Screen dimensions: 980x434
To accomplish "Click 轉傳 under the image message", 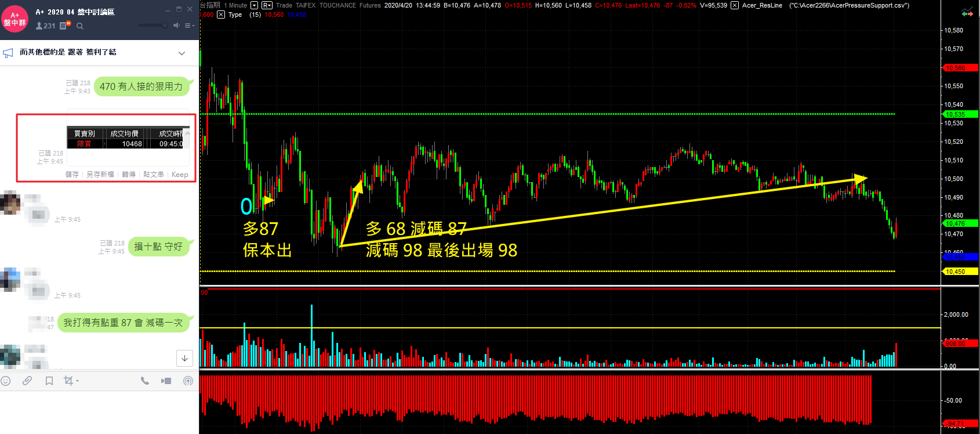I will [129, 174].
